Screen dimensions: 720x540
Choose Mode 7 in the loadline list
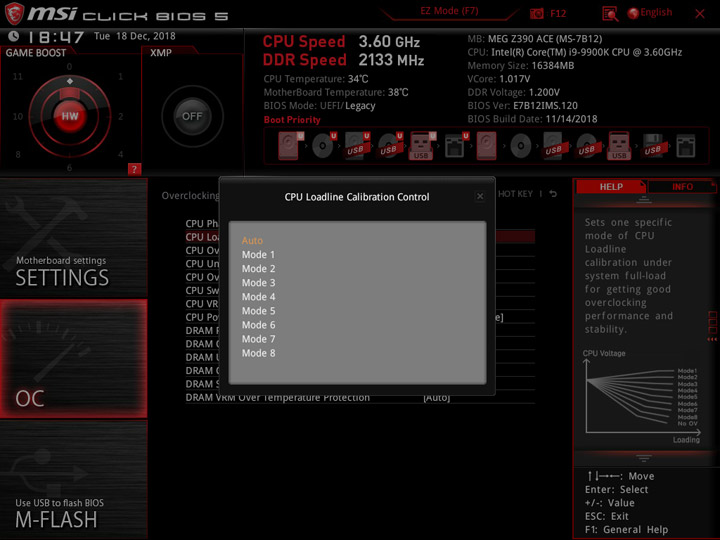[x=259, y=339]
